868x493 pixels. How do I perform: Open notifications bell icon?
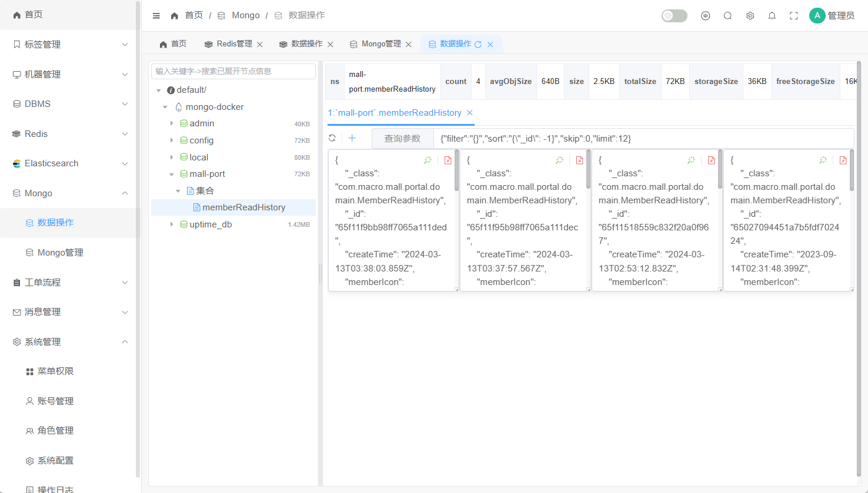(772, 16)
